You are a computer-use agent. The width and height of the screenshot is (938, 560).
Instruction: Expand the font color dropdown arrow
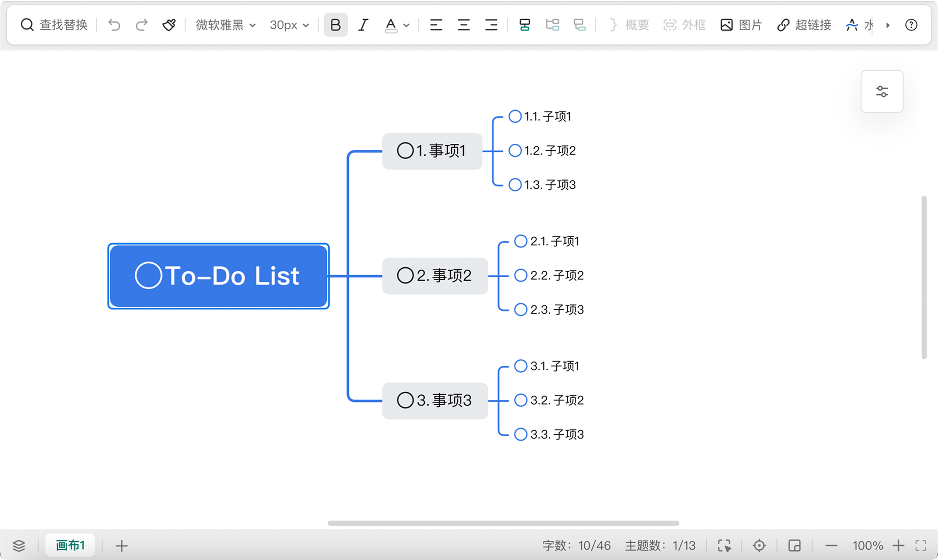pyautogui.click(x=406, y=25)
